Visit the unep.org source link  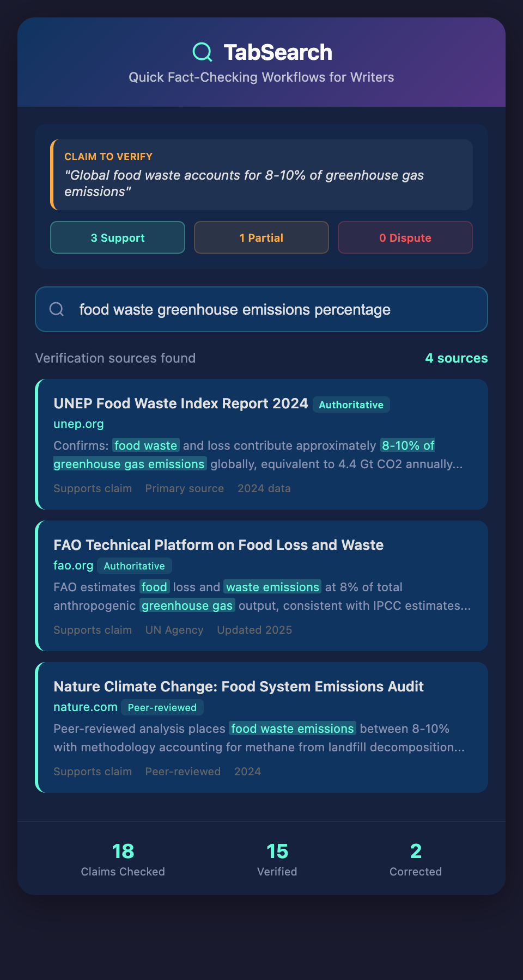pyautogui.click(x=78, y=424)
